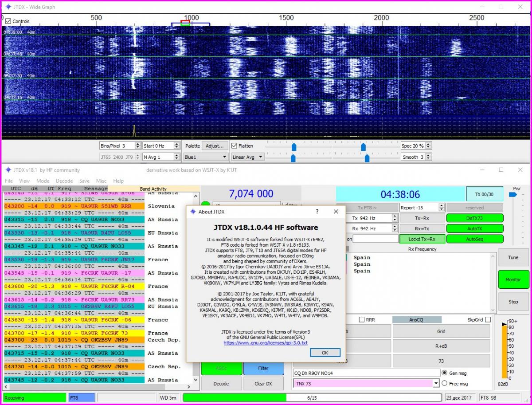
Task: Select the Free msg radio button
Action: click(x=444, y=383)
